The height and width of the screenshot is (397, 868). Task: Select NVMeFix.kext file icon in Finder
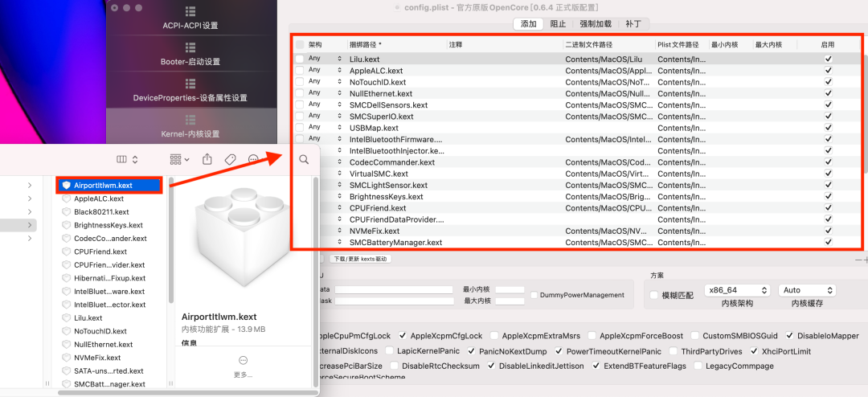[67, 358]
